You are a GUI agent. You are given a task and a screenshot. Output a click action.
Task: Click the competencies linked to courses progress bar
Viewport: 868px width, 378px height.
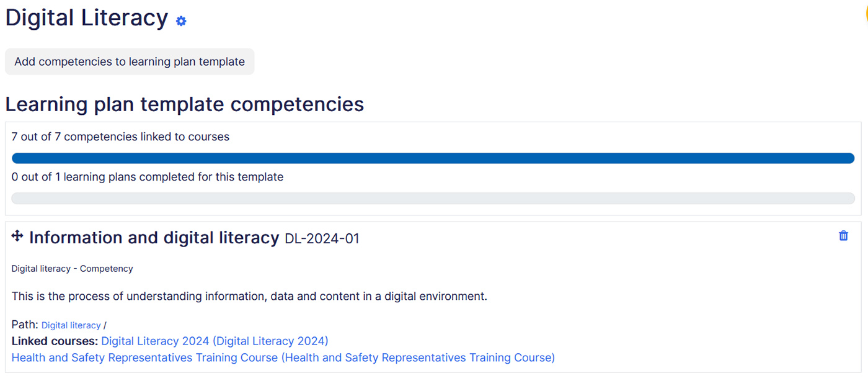pos(433,158)
